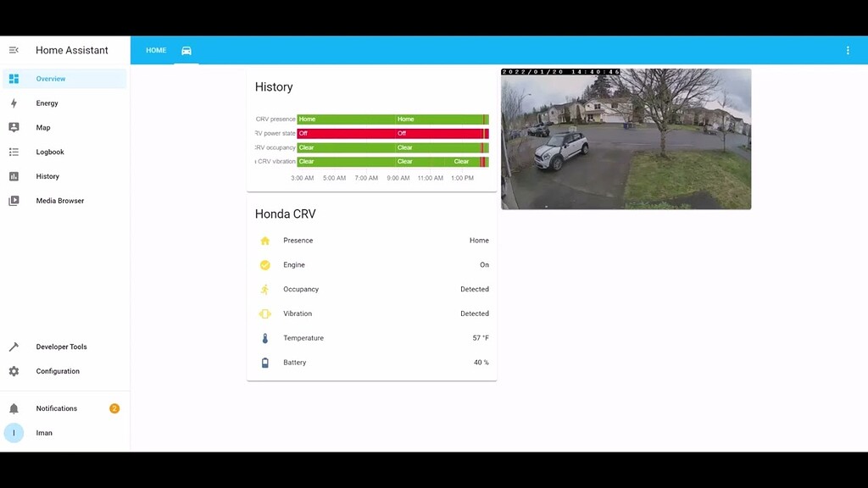This screenshot has height=488, width=868.
Task: Switch to the car icon dashboard tab
Action: point(186,50)
